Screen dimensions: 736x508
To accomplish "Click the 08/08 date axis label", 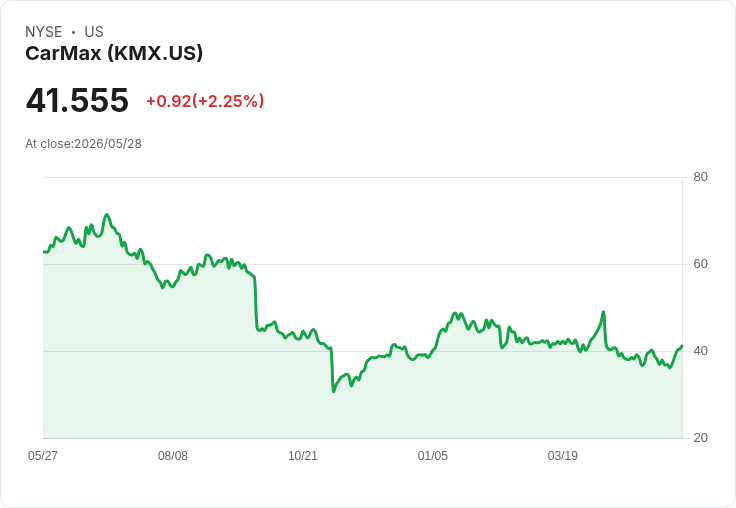I will click(173, 455).
